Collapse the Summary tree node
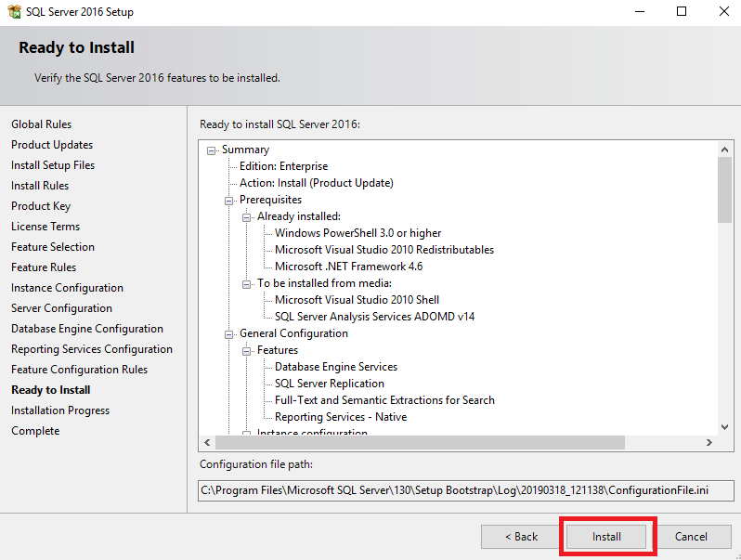This screenshot has width=741, height=560. pos(211,150)
